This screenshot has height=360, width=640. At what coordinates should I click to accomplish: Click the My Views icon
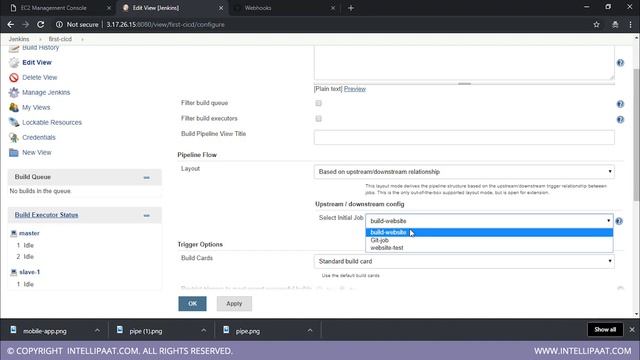point(14,107)
